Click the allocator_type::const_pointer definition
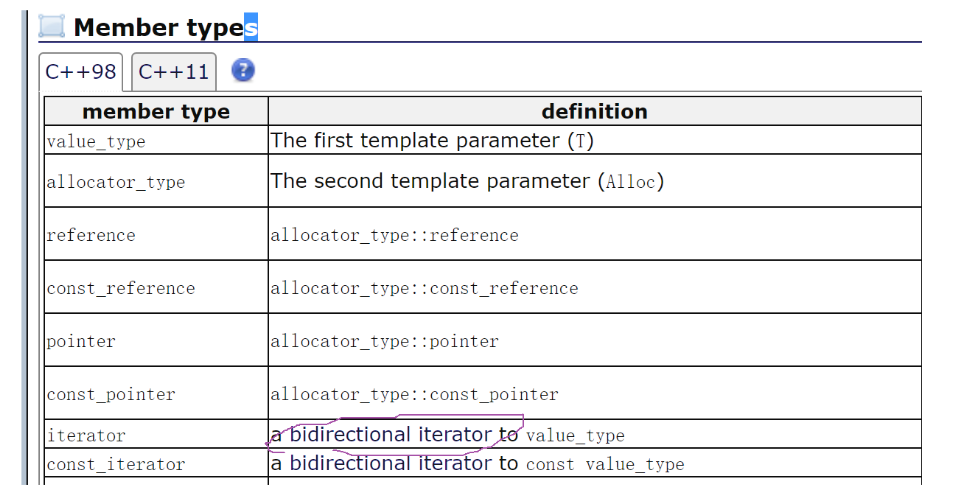Image resolution: width=979 pixels, height=503 pixels. [414, 394]
